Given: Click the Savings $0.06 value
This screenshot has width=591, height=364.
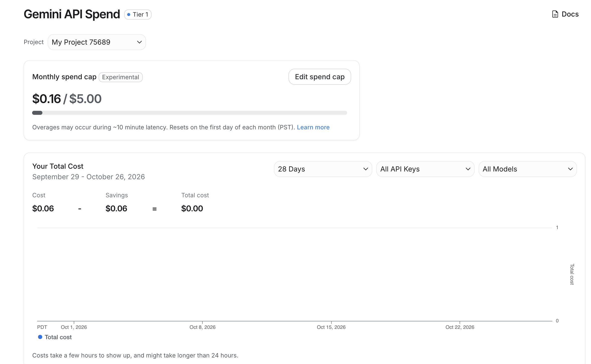Looking at the screenshot, I should [x=116, y=209].
